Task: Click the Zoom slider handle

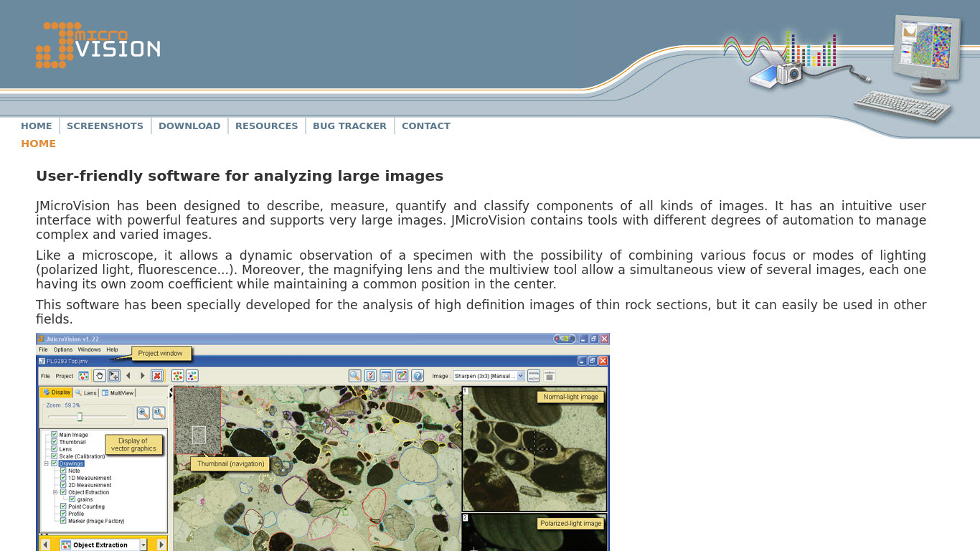Action: point(80,416)
